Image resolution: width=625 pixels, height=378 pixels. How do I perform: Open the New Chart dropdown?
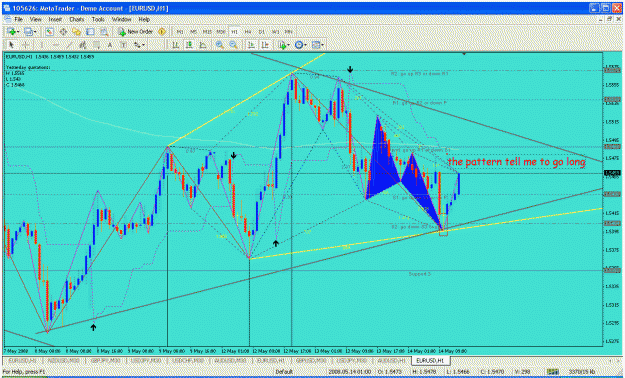[13, 32]
